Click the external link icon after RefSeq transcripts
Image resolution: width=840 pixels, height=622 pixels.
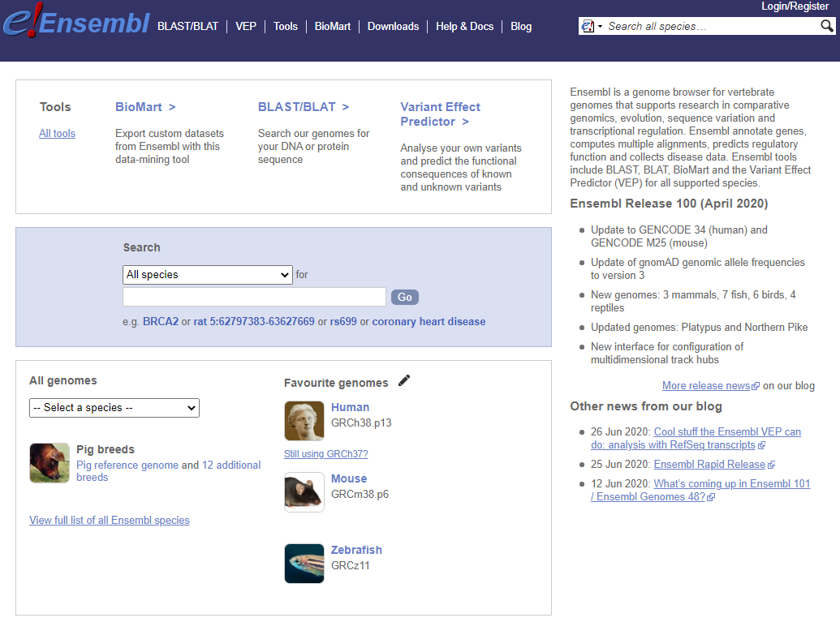(761, 445)
